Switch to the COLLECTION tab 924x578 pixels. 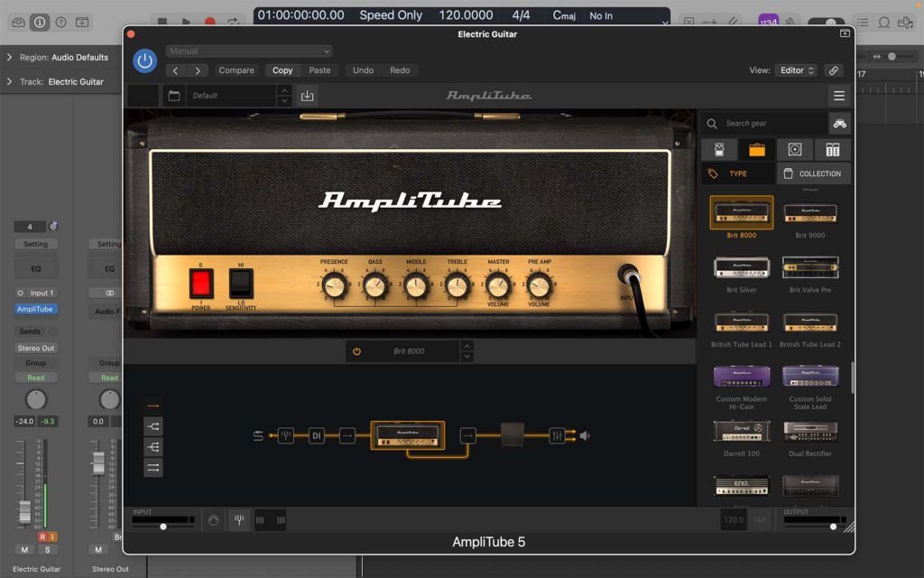(813, 172)
